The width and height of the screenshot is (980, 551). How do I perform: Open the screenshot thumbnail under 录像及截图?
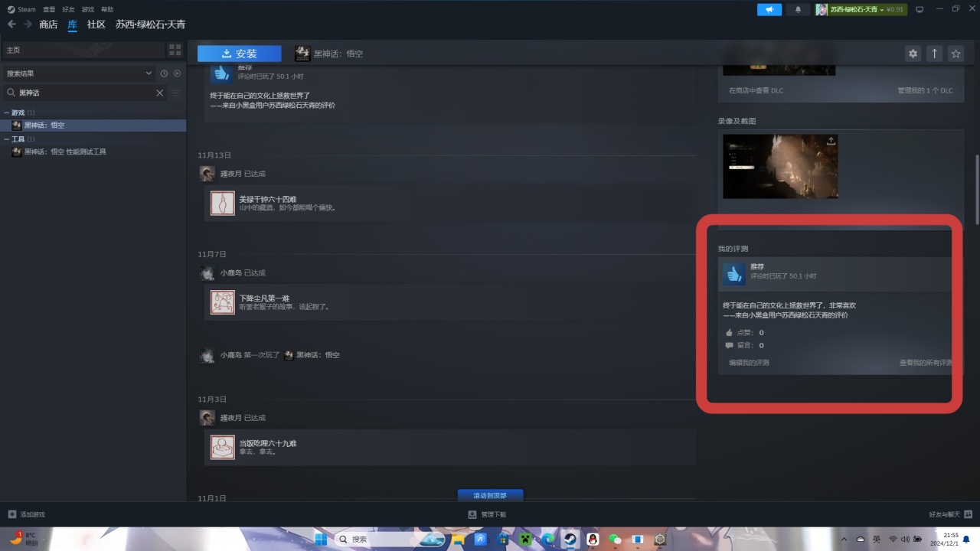(x=780, y=166)
